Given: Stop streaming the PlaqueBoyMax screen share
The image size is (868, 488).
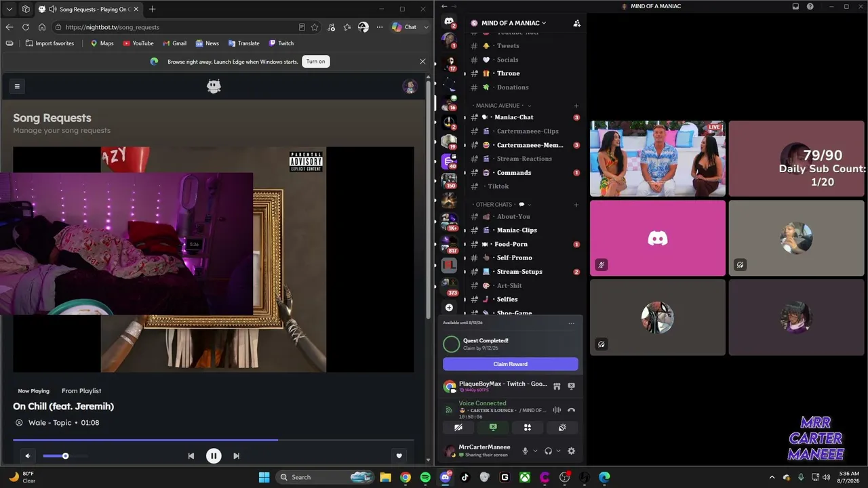Looking at the screenshot, I should (571, 386).
